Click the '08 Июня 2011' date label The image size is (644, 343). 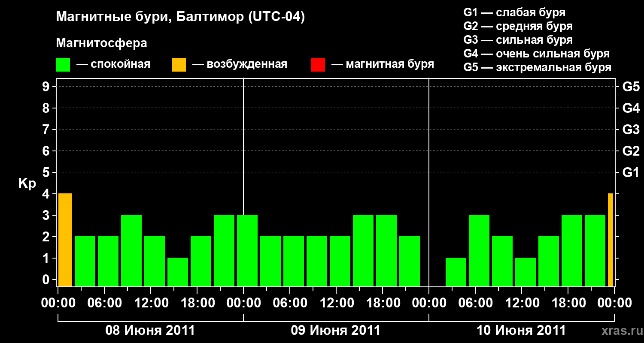point(150,331)
